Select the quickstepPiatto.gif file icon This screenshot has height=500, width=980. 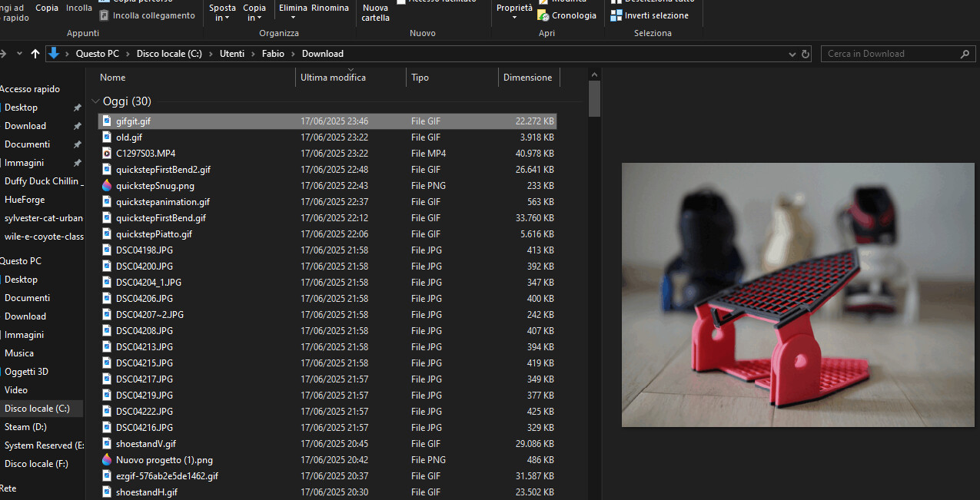click(x=108, y=234)
